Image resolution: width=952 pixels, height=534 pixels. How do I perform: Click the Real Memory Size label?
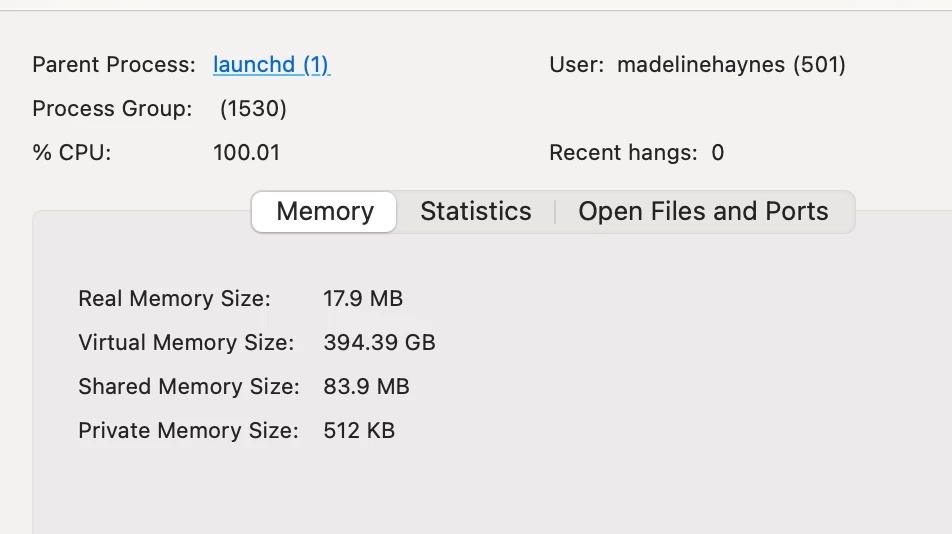pyautogui.click(x=174, y=299)
